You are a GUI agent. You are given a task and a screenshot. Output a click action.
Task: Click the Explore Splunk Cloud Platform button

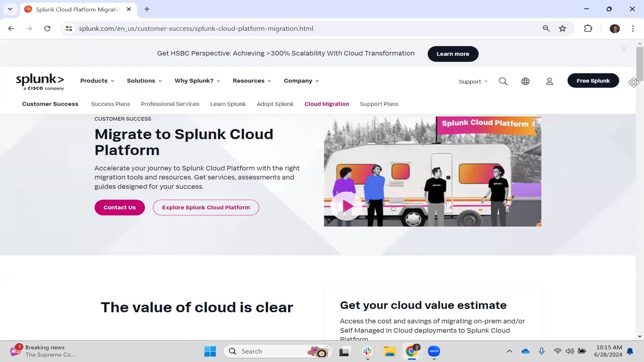coord(206,208)
